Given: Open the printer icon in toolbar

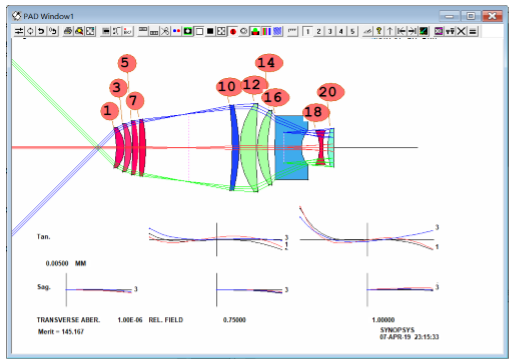Looking at the screenshot, I should [x=68, y=31].
